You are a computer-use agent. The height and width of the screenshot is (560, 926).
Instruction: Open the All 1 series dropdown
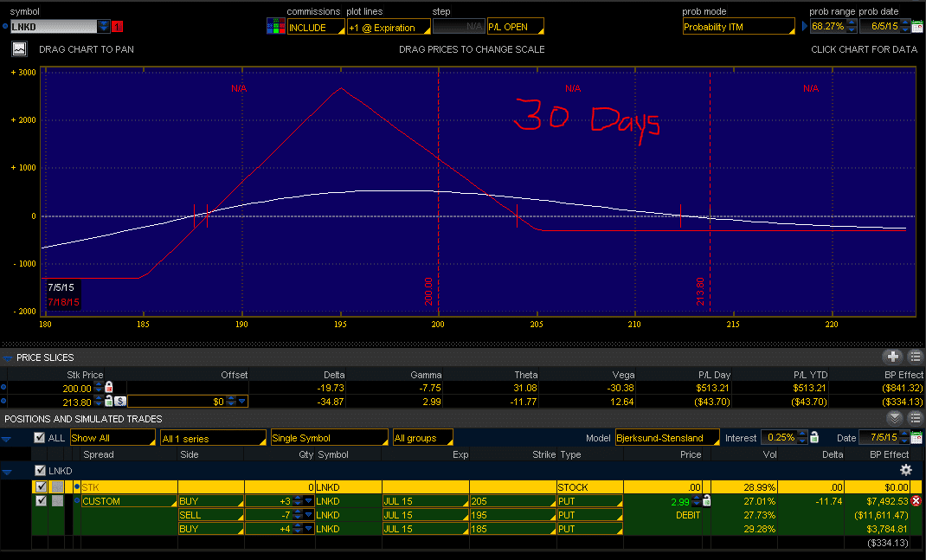coord(213,438)
